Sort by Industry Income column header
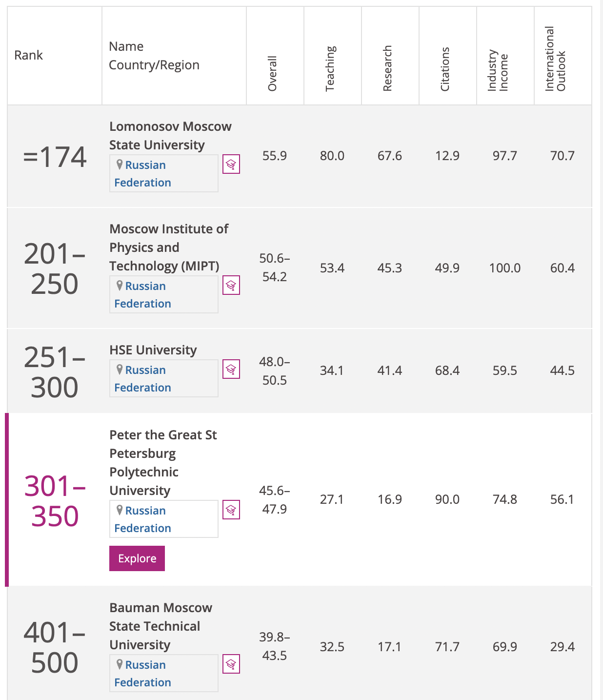The image size is (603, 700). 498,70
